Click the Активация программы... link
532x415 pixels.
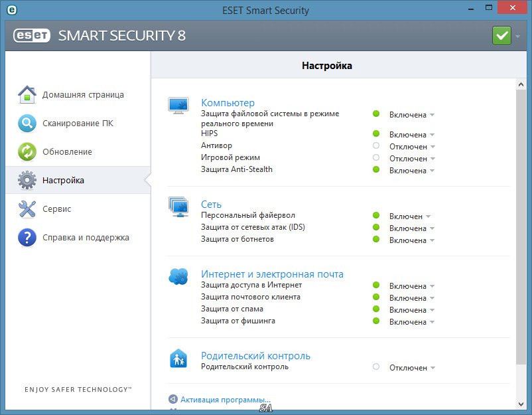pos(226,399)
